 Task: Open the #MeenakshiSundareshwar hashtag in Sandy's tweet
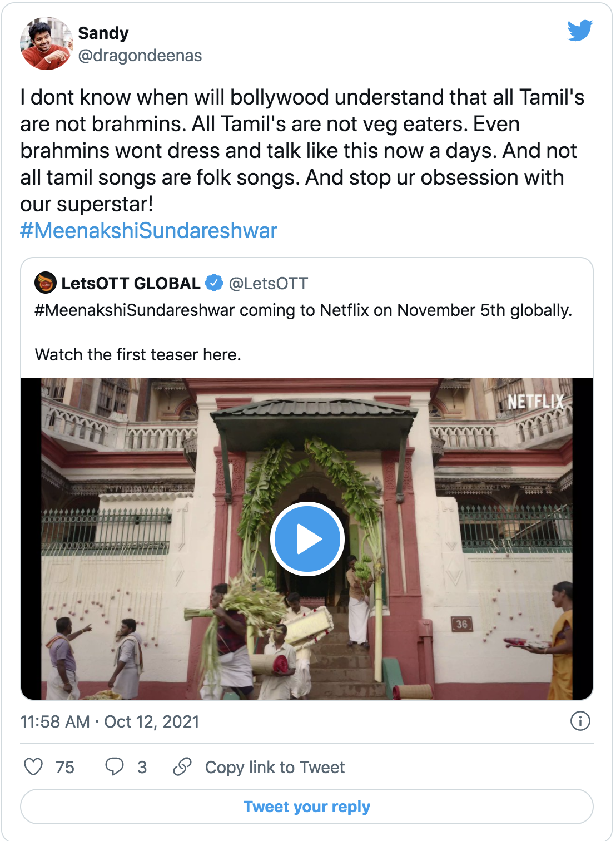(148, 231)
